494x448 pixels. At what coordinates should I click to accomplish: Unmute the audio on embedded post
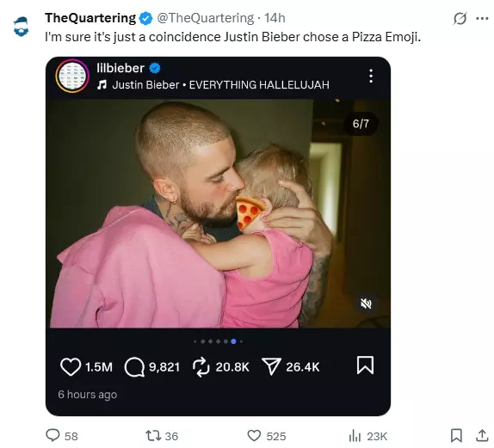pyautogui.click(x=366, y=304)
